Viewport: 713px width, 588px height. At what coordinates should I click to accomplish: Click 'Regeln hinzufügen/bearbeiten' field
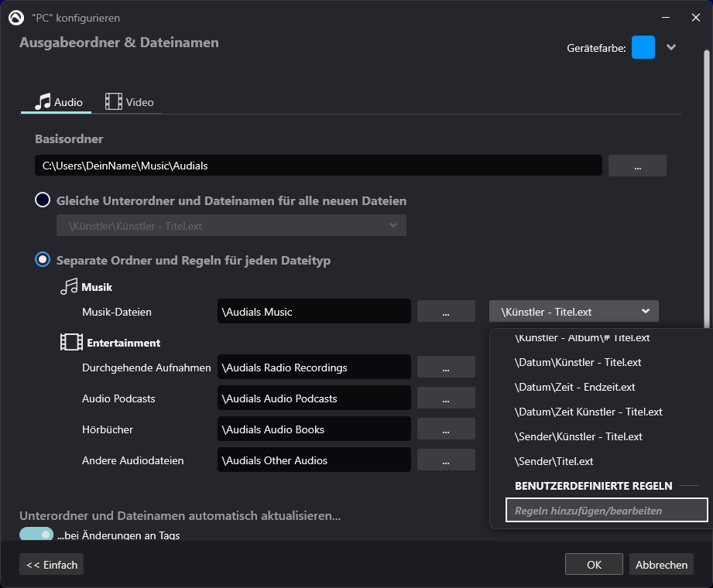point(606,511)
